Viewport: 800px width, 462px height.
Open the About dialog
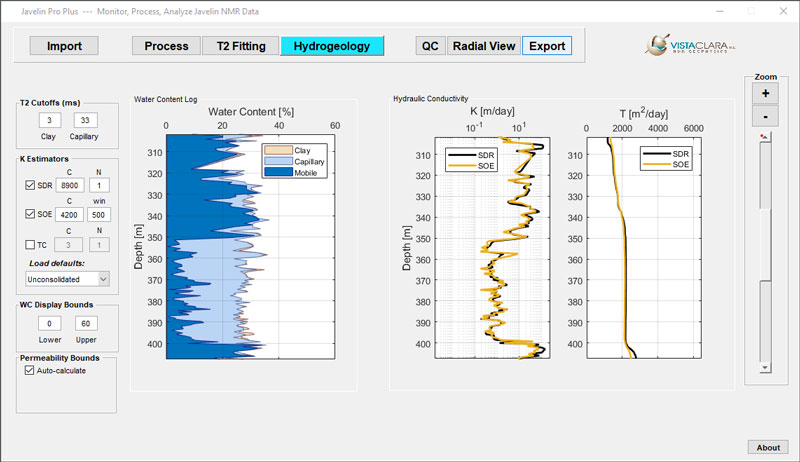(x=767, y=447)
